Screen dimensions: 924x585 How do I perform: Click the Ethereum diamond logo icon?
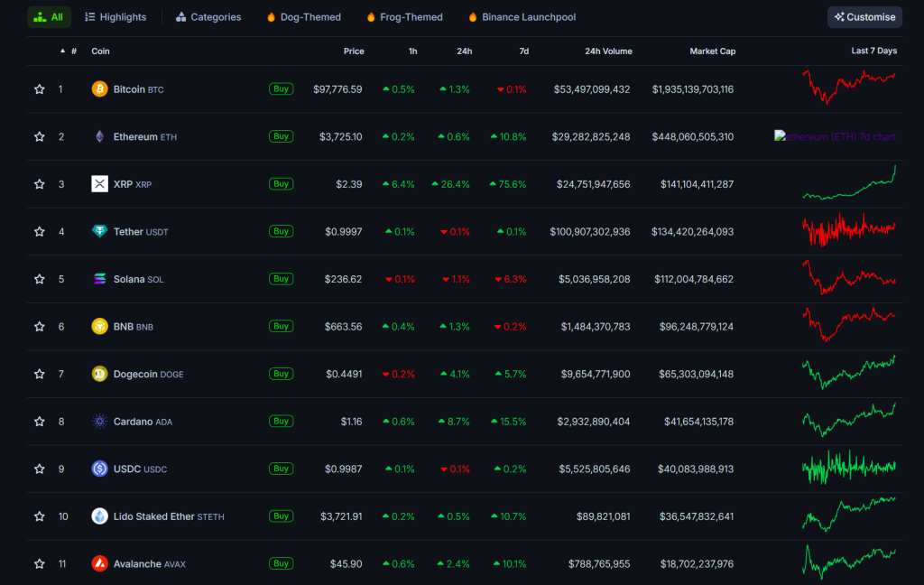[99, 137]
